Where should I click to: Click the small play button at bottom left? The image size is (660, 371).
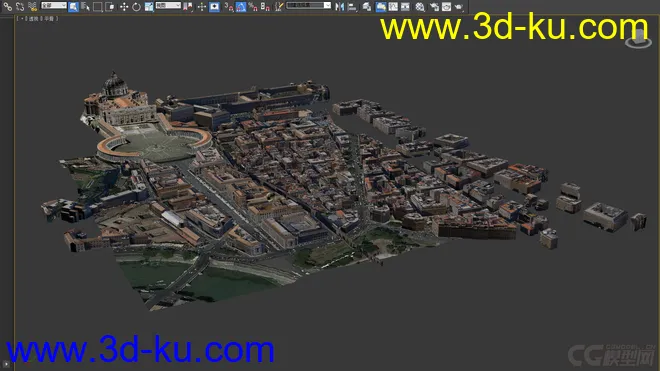point(6,364)
